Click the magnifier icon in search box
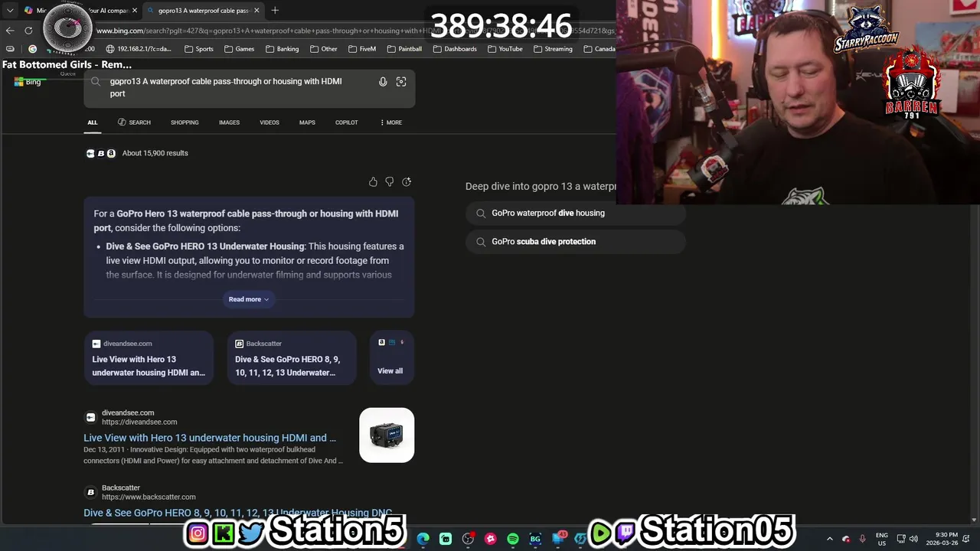 coord(96,82)
